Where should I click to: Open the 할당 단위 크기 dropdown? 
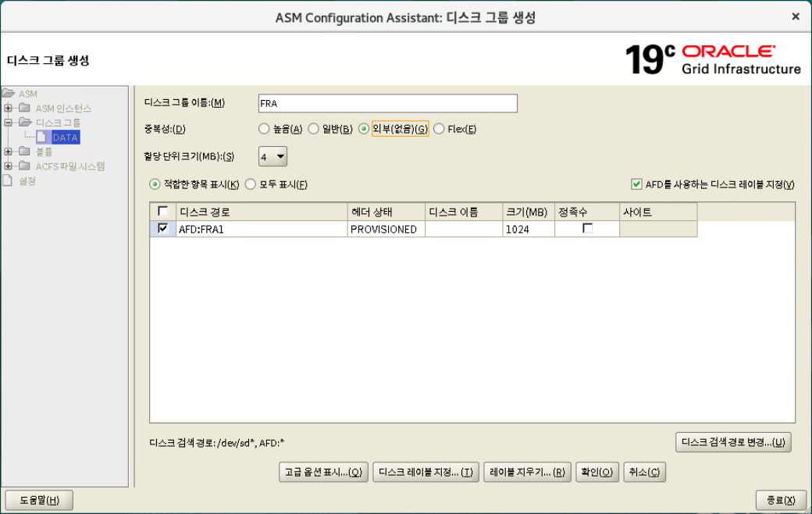[272, 156]
